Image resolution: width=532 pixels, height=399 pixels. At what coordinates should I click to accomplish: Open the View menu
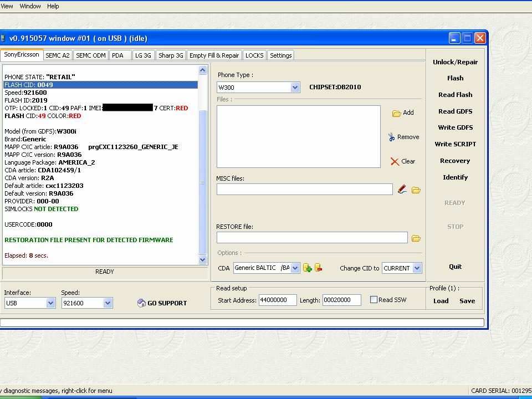point(7,6)
